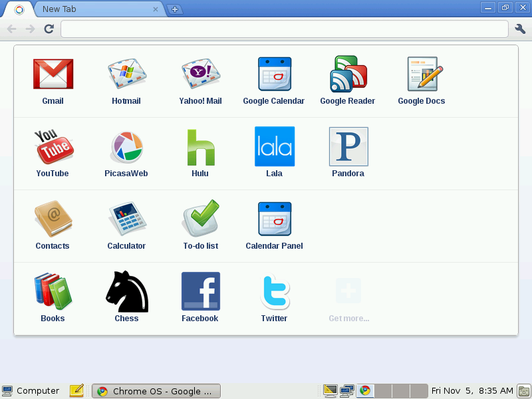Click the Chrome OS taskbar window button
The height and width of the screenshot is (399, 532).
[156, 391]
